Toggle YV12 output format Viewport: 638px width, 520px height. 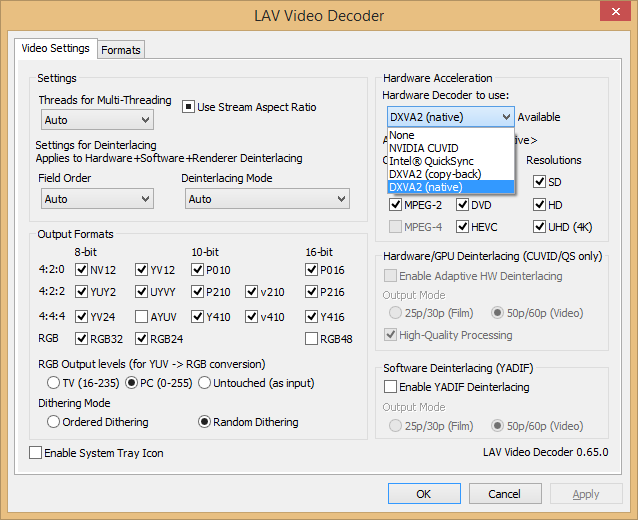[x=141, y=270]
